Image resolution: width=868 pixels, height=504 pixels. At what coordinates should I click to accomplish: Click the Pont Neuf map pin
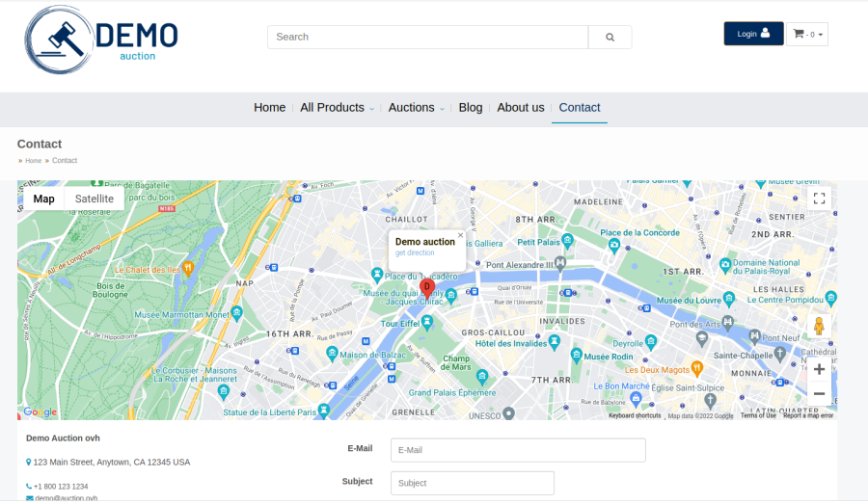[x=754, y=335]
